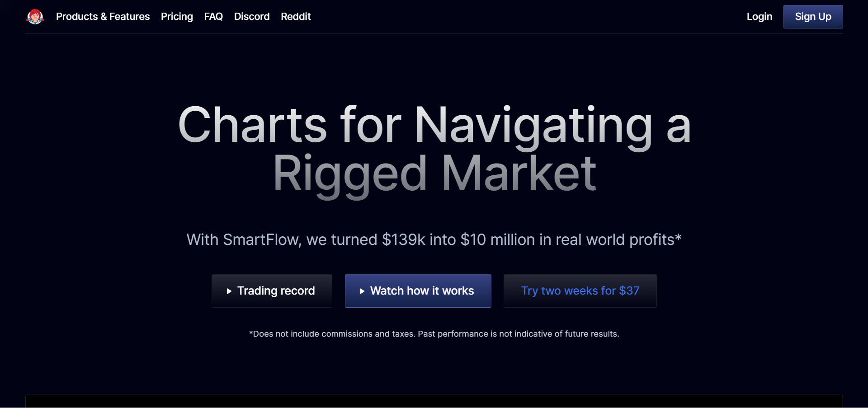Click the 'Rigged Market' headline text
The width and height of the screenshot is (868, 408).
434,174
